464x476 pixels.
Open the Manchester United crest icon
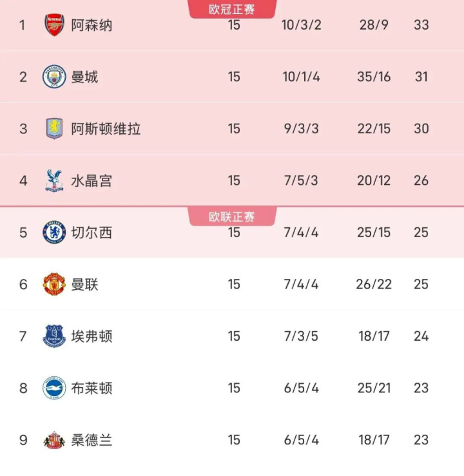[54, 284]
